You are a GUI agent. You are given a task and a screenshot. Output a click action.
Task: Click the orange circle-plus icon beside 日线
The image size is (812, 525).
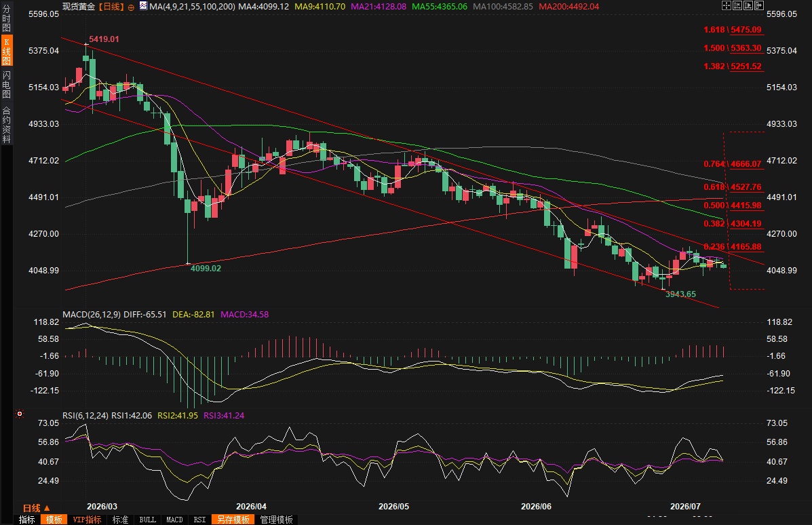pyautogui.click(x=131, y=7)
